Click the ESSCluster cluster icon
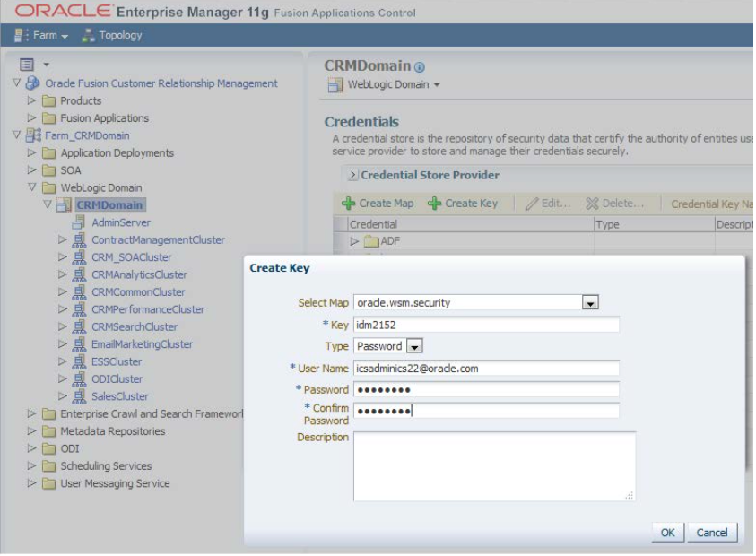The image size is (756, 556). point(79,361)
